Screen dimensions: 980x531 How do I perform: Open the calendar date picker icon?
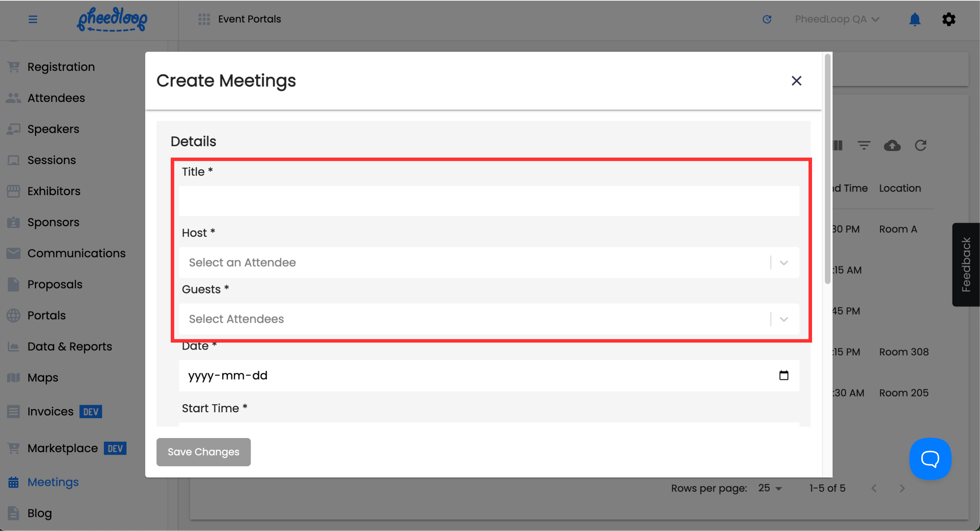(783, 375)
